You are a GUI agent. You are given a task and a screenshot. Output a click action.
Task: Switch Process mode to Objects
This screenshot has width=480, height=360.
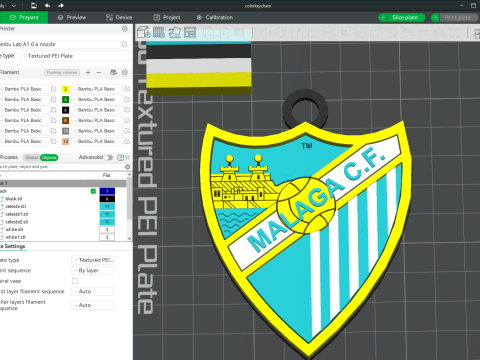[49, 157]
